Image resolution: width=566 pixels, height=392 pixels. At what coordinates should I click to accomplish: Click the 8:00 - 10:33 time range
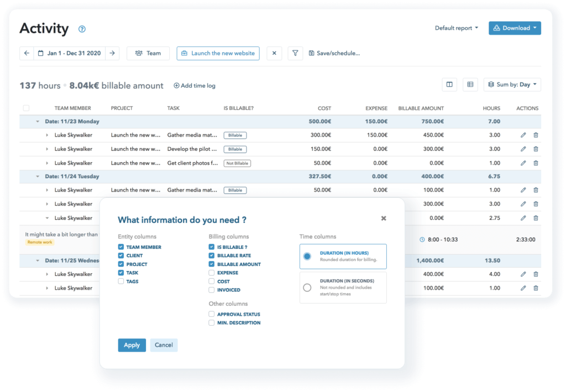[443, 240]
